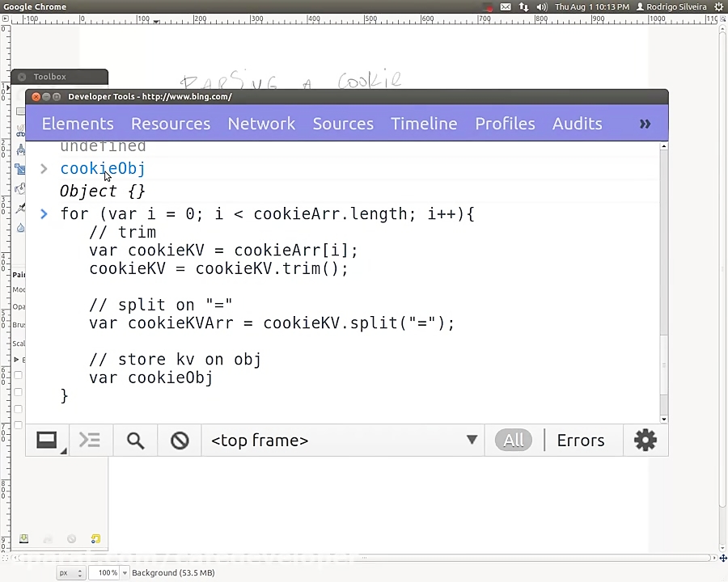Open the top frame dropdown
Screen dimensions: 728x582
pos(472,440)
